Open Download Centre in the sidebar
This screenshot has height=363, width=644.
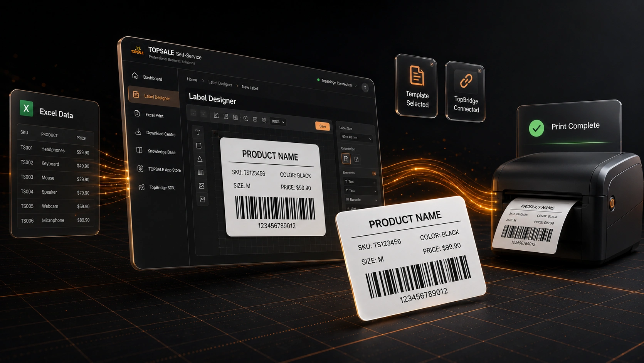point(156,133)
